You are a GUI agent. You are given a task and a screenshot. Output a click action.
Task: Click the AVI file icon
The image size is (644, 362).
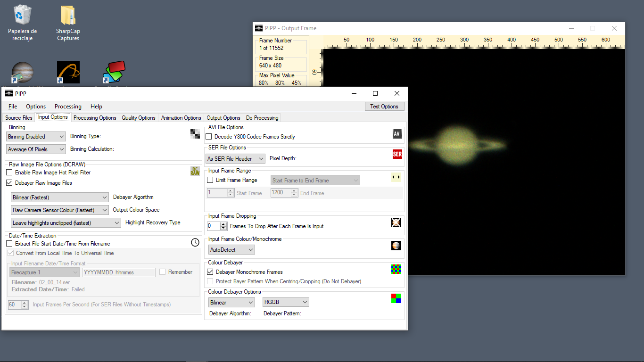(x=397, y=134)
